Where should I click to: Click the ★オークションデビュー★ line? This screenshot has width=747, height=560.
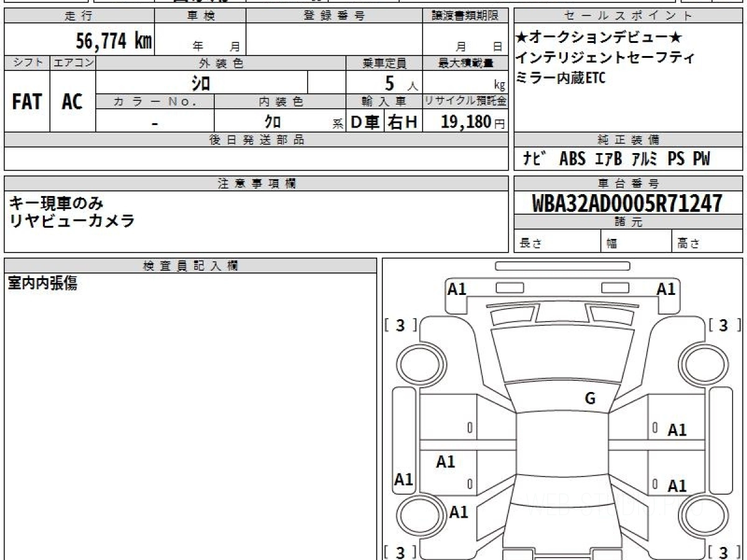(599, 38)
